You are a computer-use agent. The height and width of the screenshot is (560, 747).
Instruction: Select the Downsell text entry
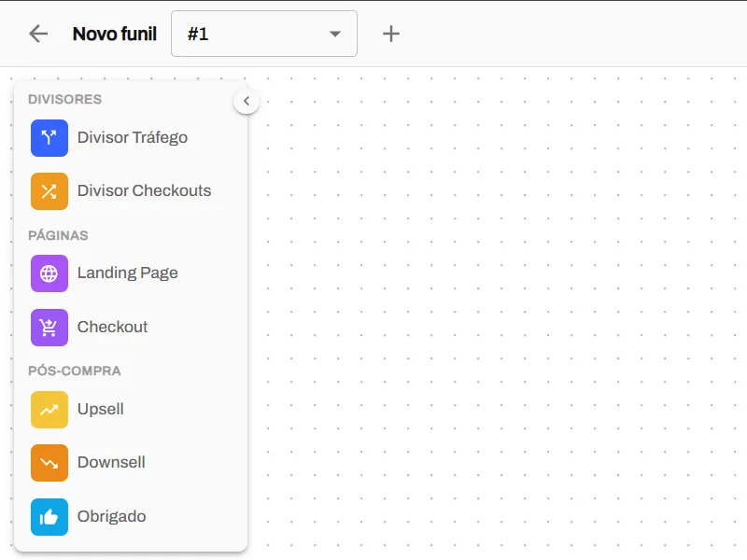tap(111, 462)
